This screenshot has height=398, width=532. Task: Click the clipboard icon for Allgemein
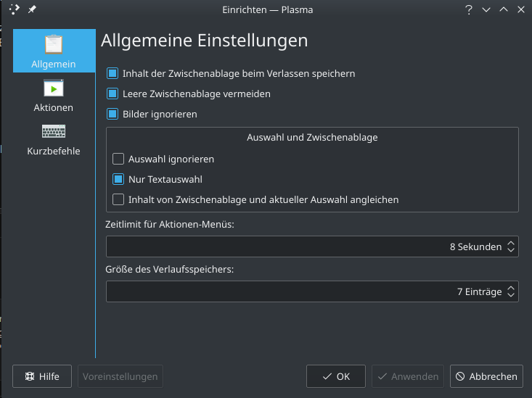point(54,44)
